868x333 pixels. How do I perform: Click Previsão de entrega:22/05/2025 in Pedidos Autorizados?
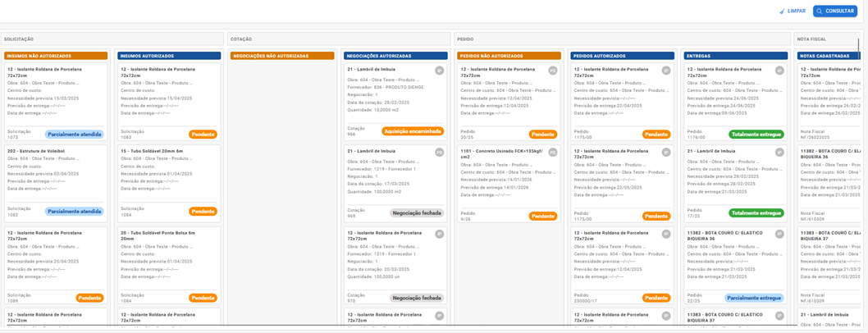tap(609, 186)
